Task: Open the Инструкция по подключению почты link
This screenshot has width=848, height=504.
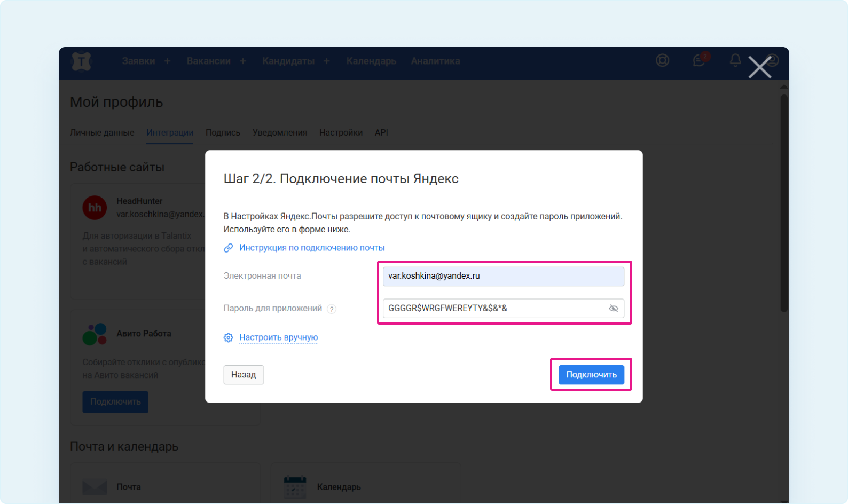Action: pos(311,248)
